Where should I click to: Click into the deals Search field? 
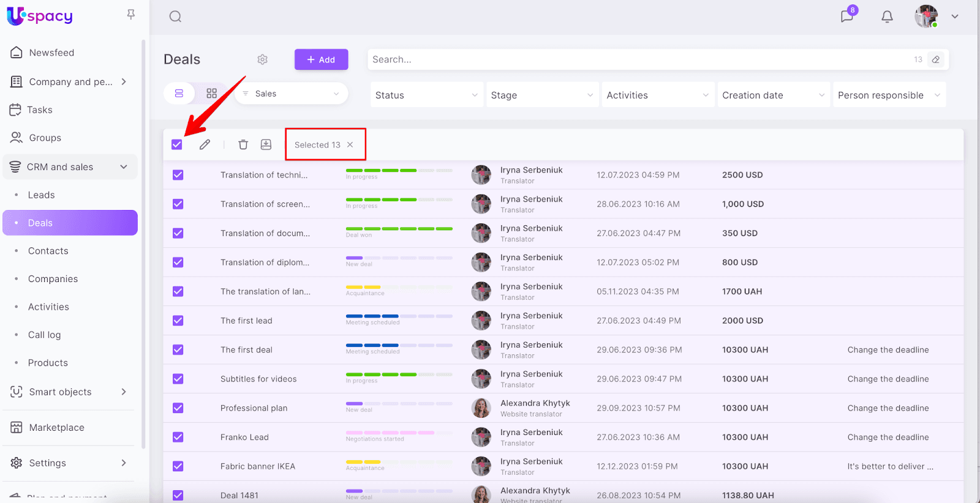pyautogui.click(x=637, y=59)
